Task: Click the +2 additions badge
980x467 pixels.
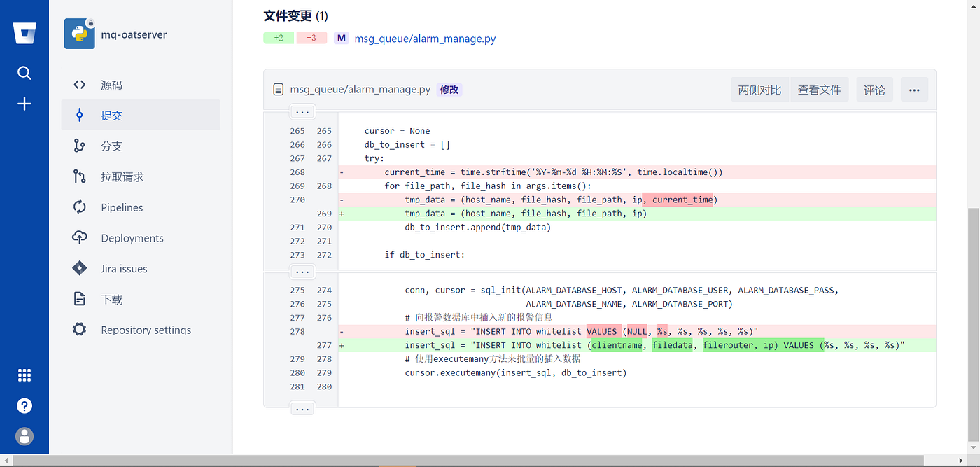Action: (279, 39)
